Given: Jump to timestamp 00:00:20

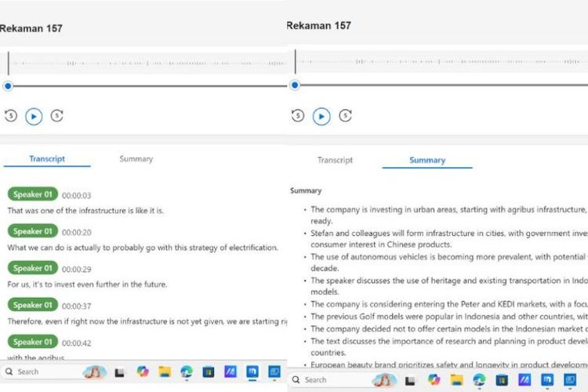Looking at the screenshot, I should [77, 232].
